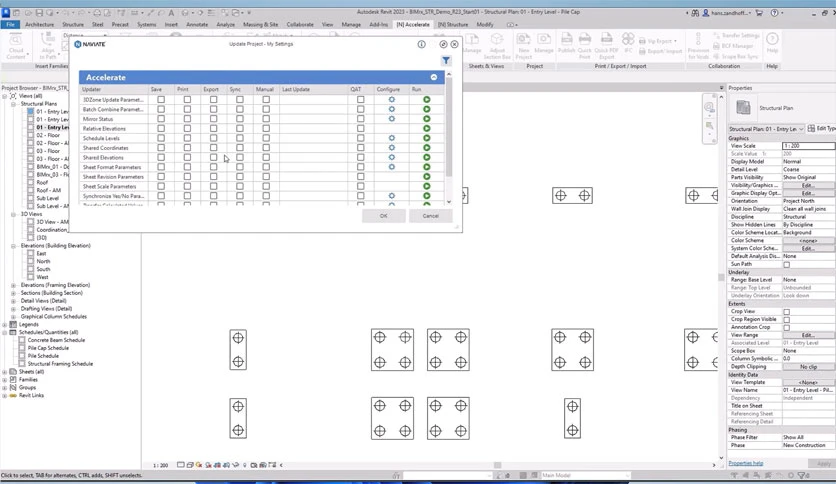Configure the Schedule Levels updater

(391, 138)
